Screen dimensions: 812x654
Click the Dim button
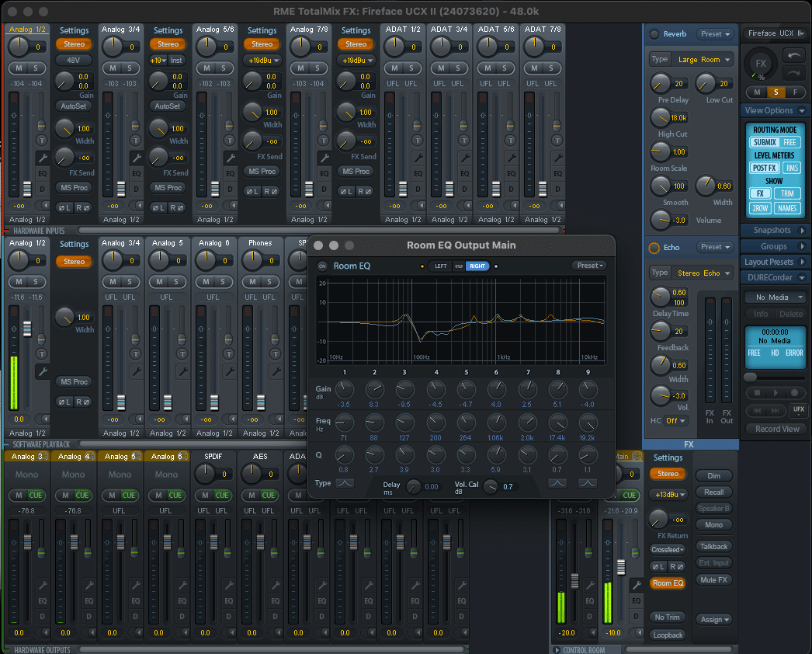tap(713, 475)
